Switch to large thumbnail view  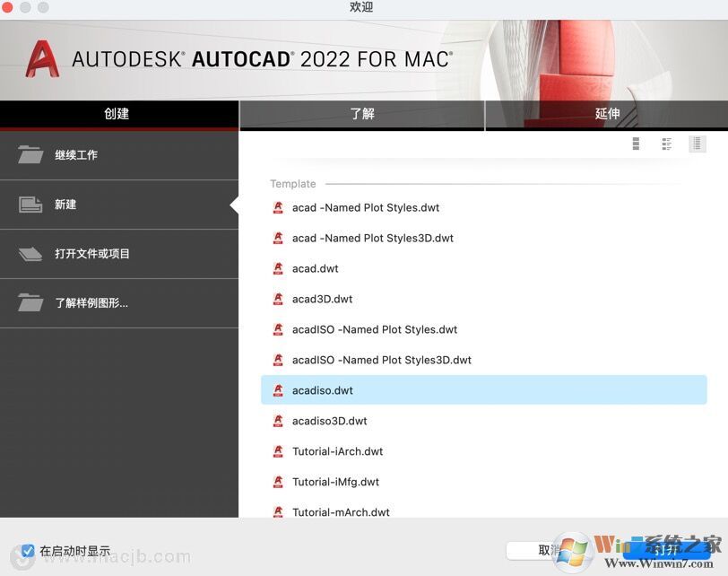click(636, 144)
